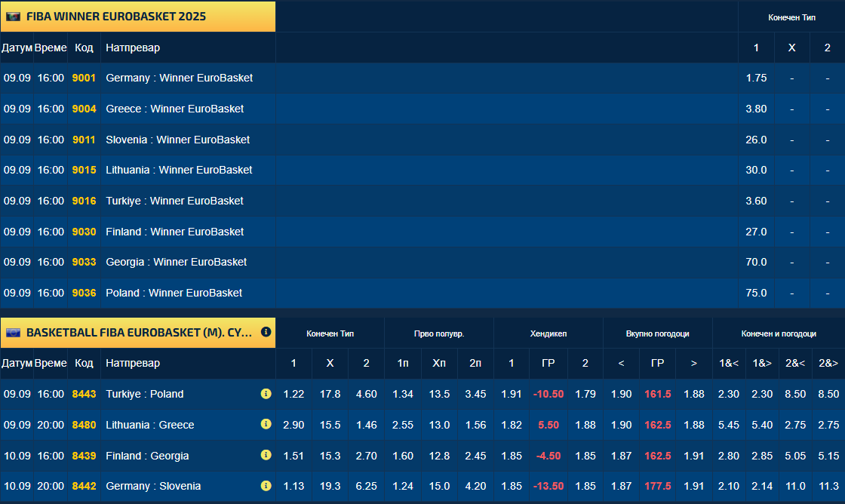Pick 2&> odds 5.15 for Finland : Georgia
The image size is (845, 504).
tap(828, 456)
